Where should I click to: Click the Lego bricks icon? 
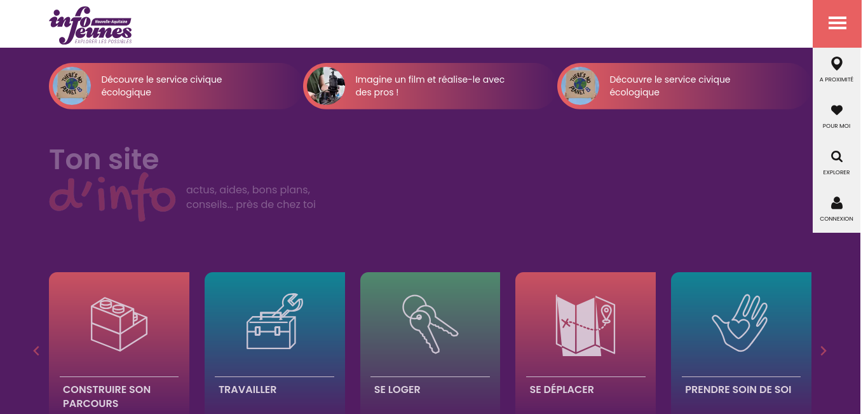click(x=119, y=324)
